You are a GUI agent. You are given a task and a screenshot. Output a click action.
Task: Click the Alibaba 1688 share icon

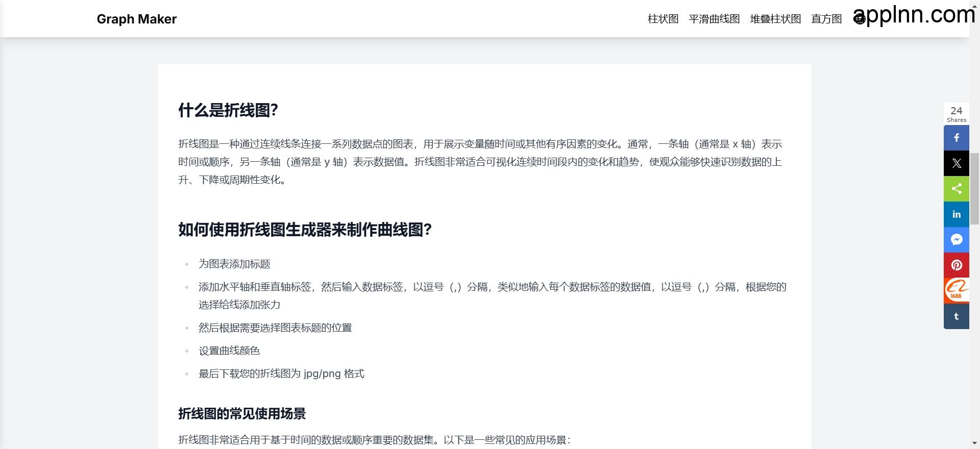point(957,291)
